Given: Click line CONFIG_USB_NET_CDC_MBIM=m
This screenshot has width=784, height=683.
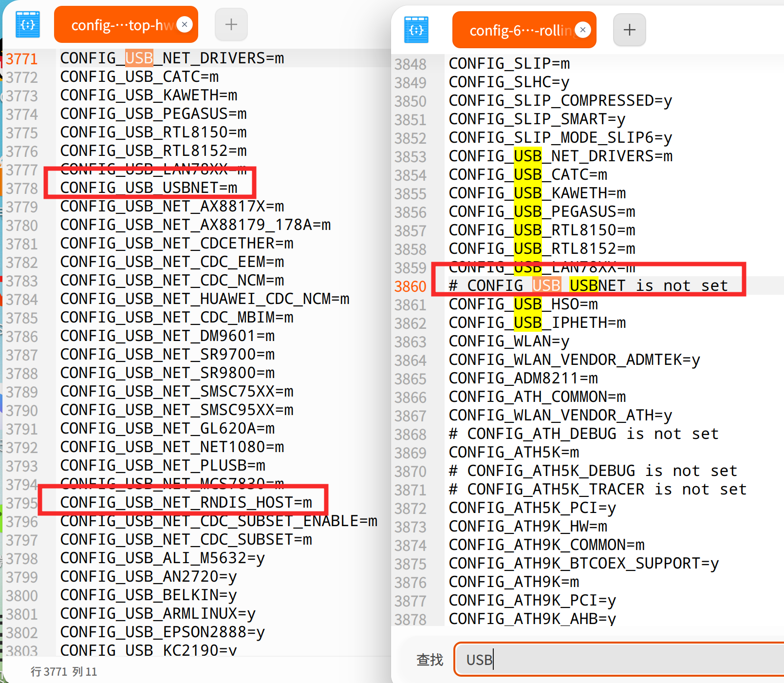Looking at the screenshot, I should click(x=177, y=317).
